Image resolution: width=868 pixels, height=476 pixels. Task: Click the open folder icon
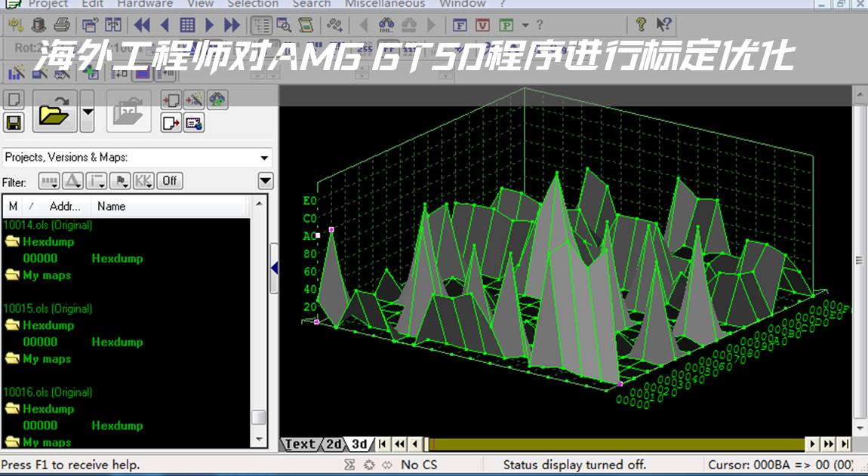click(54, 112)
